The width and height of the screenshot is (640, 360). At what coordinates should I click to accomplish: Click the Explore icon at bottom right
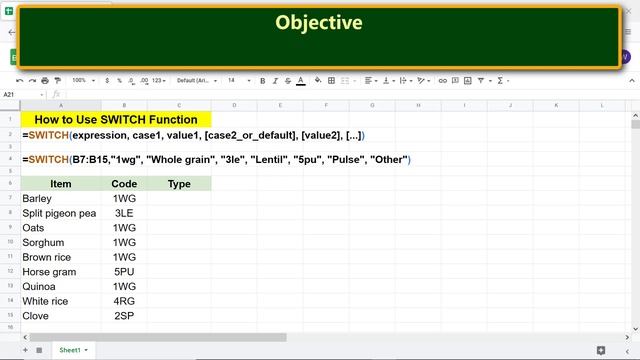tap(601, 350)
